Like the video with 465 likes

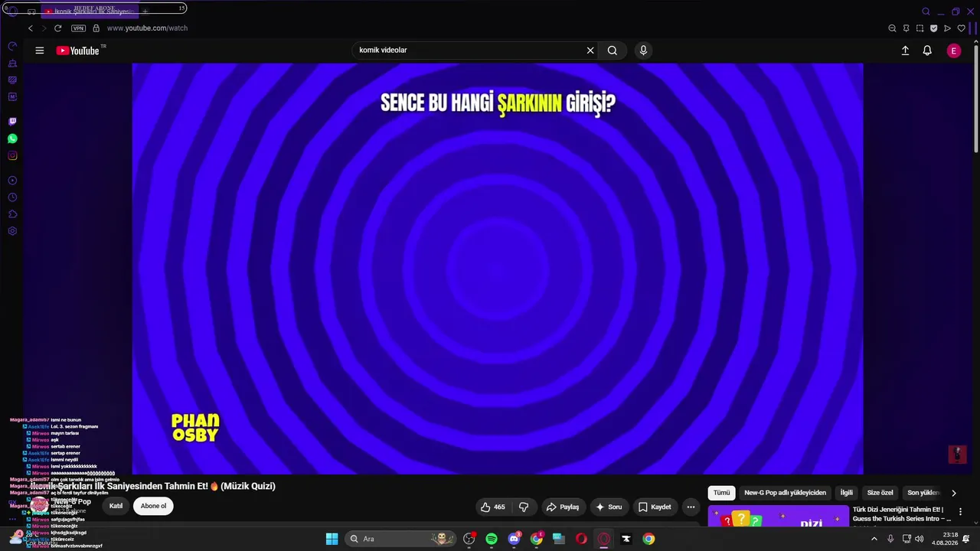tap(492, 507)
